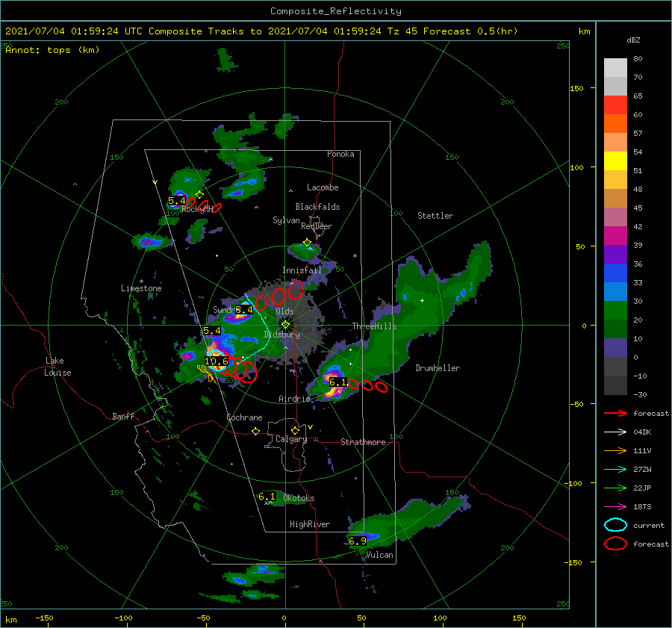This screenshot has height=628, width=672.
Task: Click the 6.1 top label near Okotoks
Action: point(267,497)
